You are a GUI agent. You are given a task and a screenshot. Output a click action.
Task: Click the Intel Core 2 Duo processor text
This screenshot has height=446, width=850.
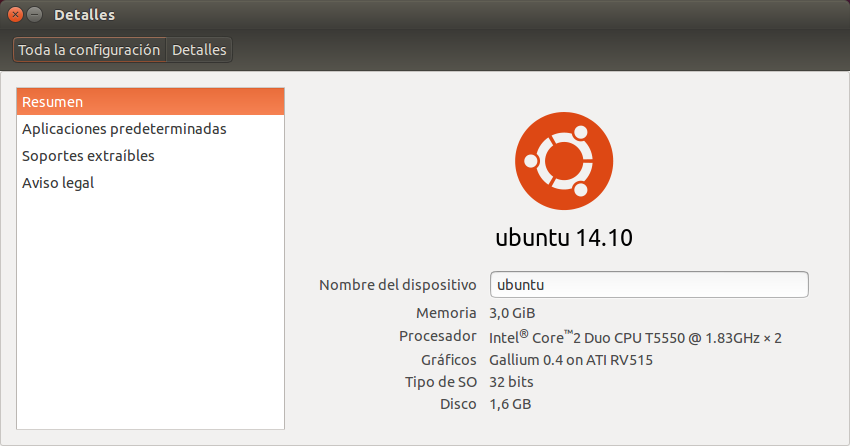pos(635,337)
